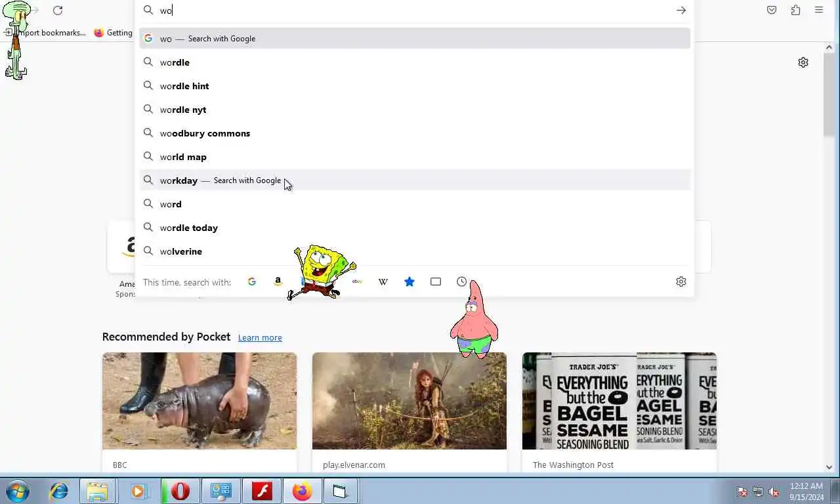Choose the 'world map' suggestion

(415, 157)
